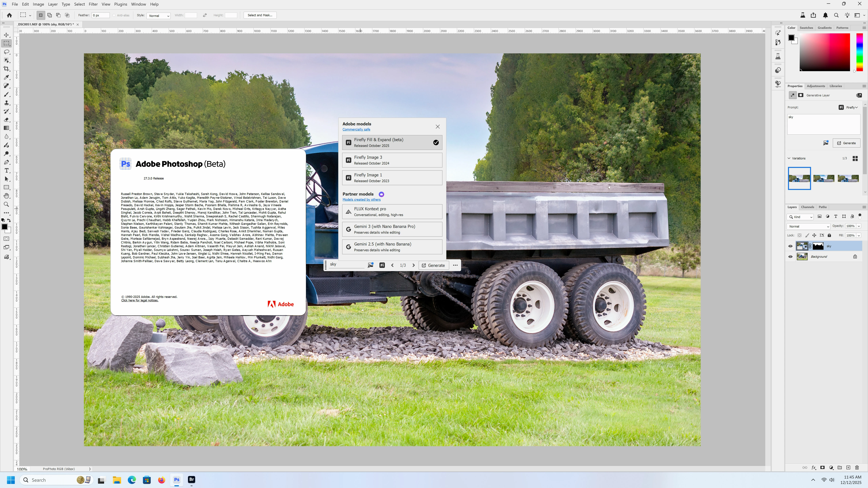868x488 pixels.
Task: Select the Object Selection tool
Action: (x=6, y=60)
